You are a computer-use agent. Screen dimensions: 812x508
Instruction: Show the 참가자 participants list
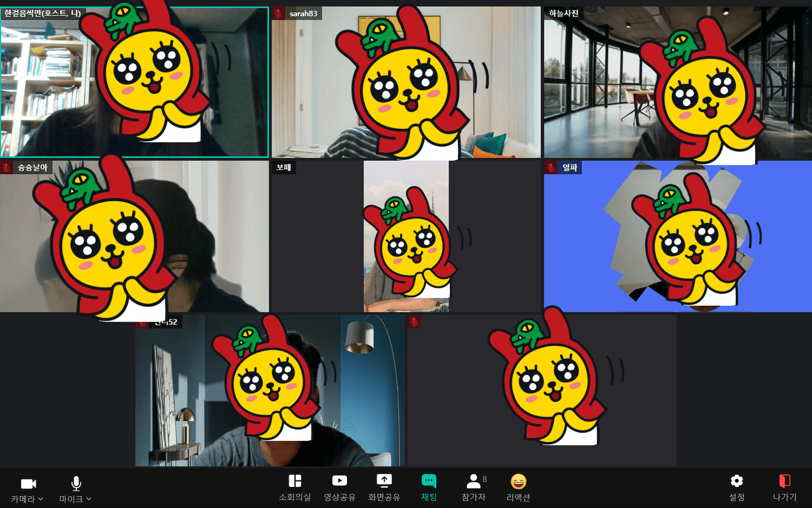(474, 488)
